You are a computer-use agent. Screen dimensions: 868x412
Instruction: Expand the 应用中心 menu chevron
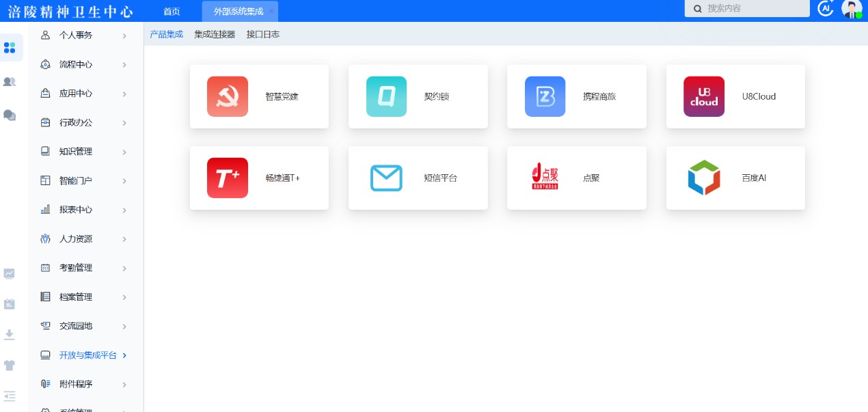pos(124,94)
